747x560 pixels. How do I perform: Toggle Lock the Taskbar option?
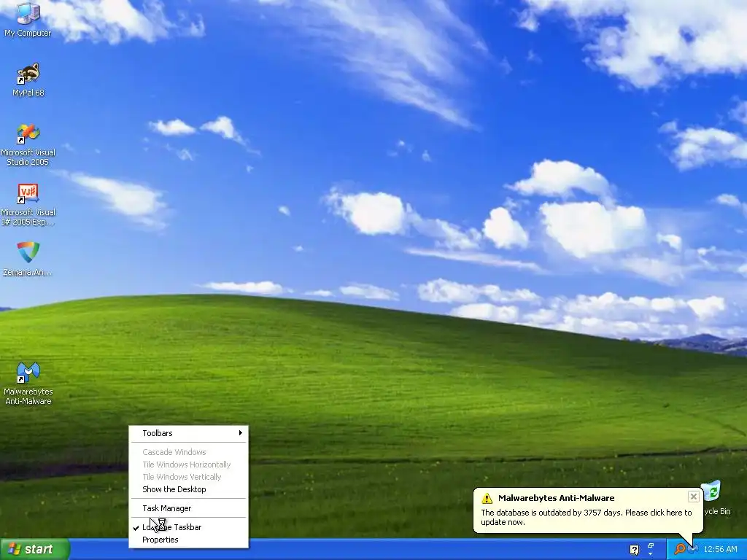point(189,527)
